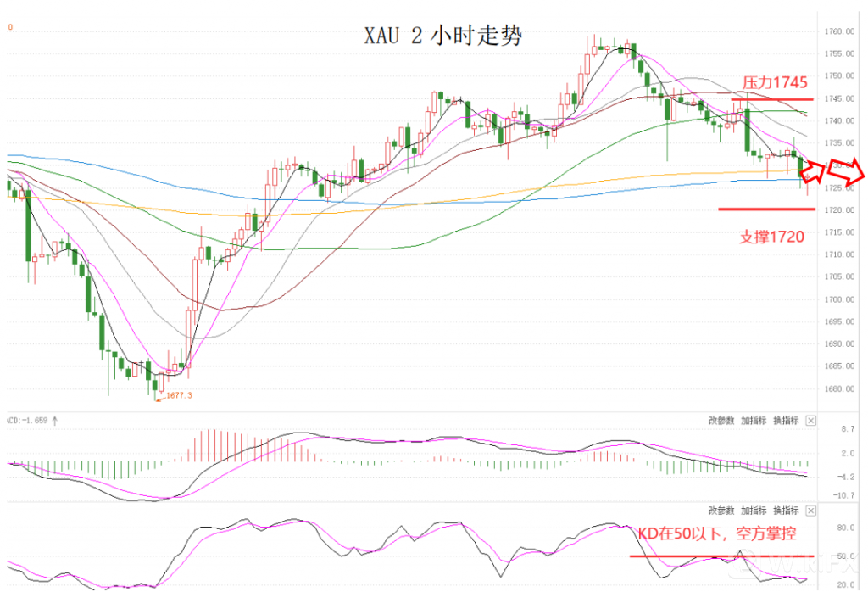Click the orange 0 at top-left corner
The height and width of the screenshot is (592, 868).
(x=10, y=27)
